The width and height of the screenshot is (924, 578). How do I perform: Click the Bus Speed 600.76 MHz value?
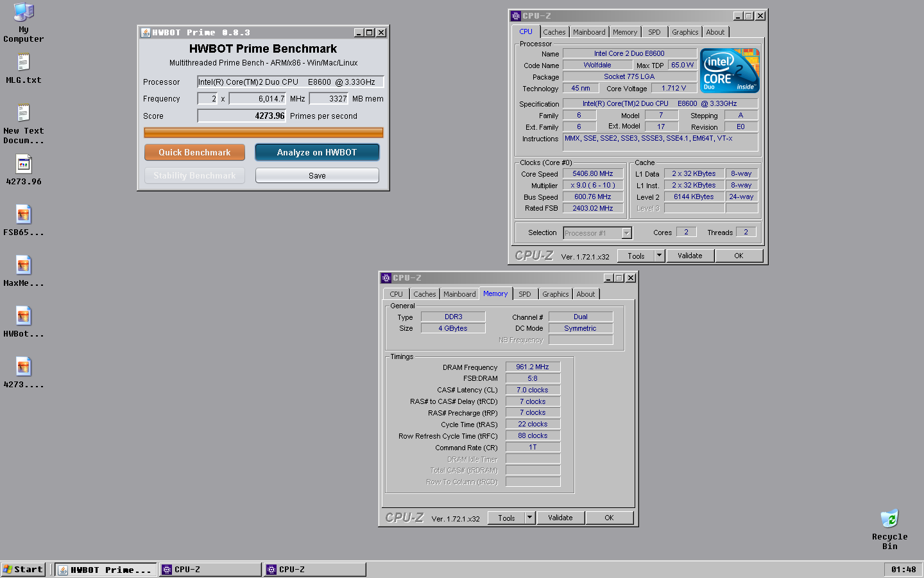pyautogui.click(x=593, y=197)
